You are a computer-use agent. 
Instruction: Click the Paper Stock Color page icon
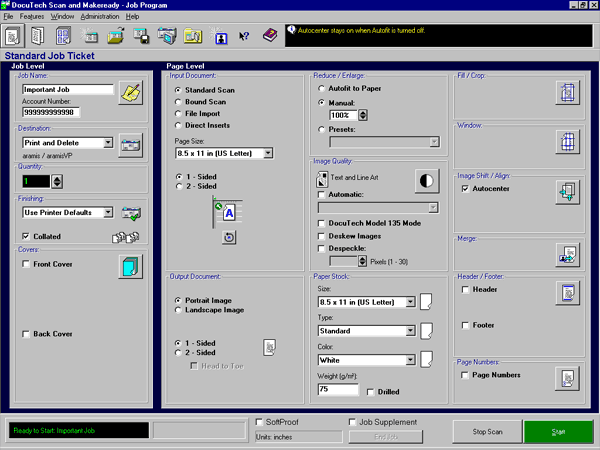tap(426, 360)
